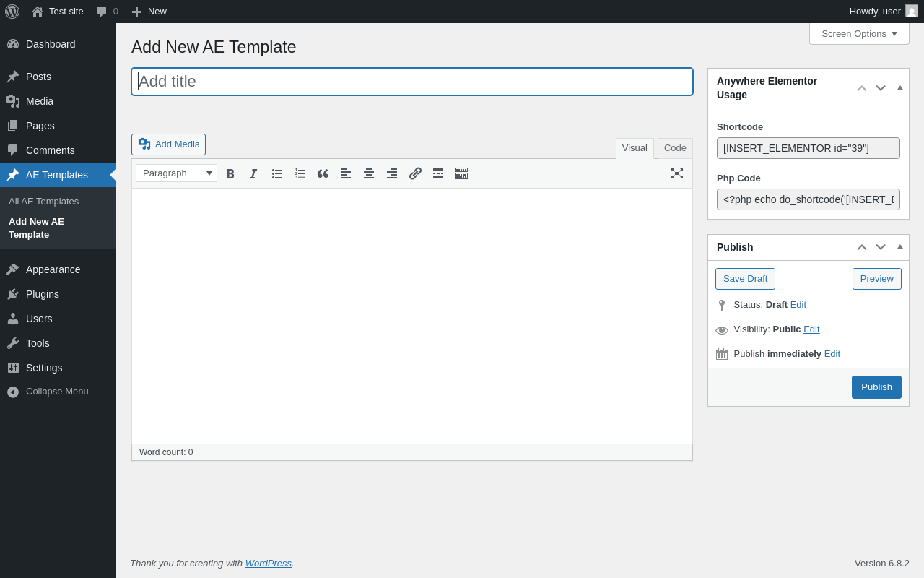Open the Dashboard menu
The image size is (924, 578).
[58, 44]
